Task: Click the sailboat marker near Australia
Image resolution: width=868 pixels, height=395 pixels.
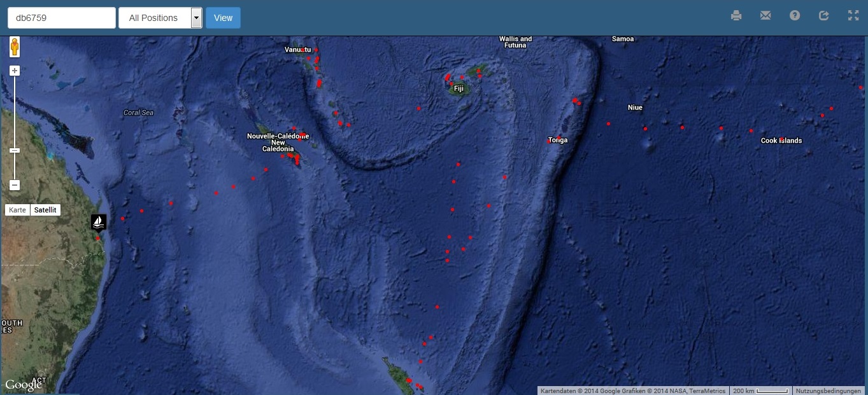Action: click(x=99, y=222)
